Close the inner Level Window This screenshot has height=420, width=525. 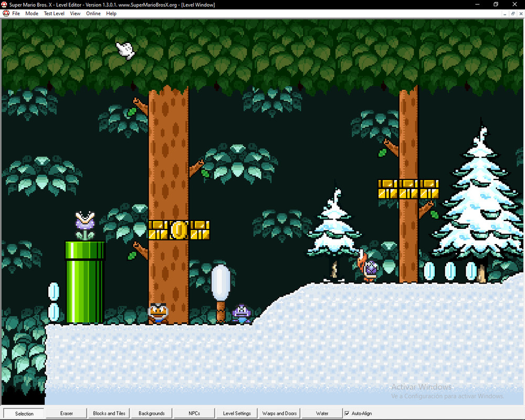pyautogui.click(x=521, y=14)
